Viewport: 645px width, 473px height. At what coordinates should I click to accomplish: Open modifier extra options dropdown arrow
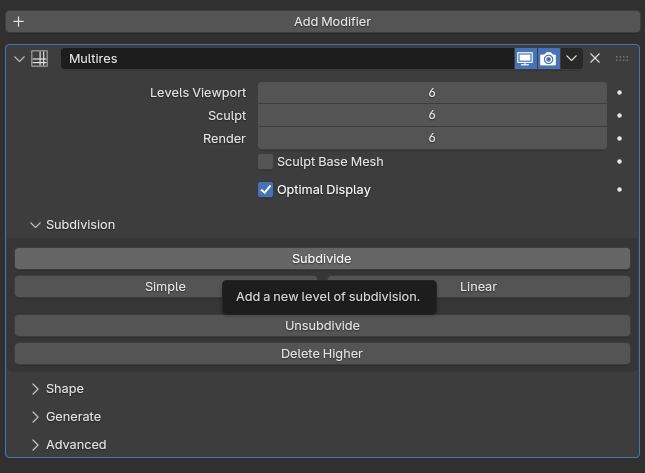(x=572, y=59)
